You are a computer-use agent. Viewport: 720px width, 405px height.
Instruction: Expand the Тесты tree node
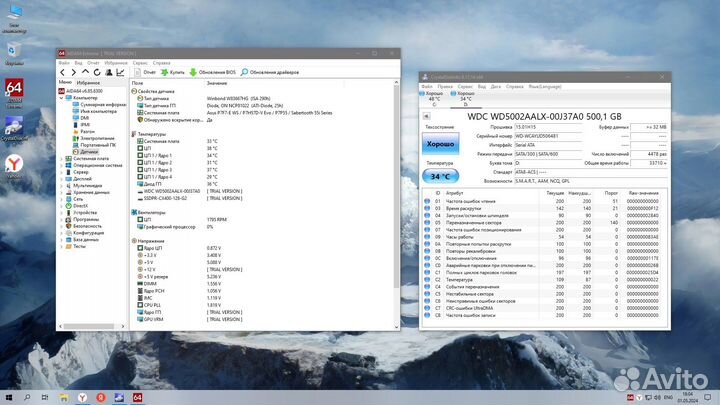tap(62, 246)
